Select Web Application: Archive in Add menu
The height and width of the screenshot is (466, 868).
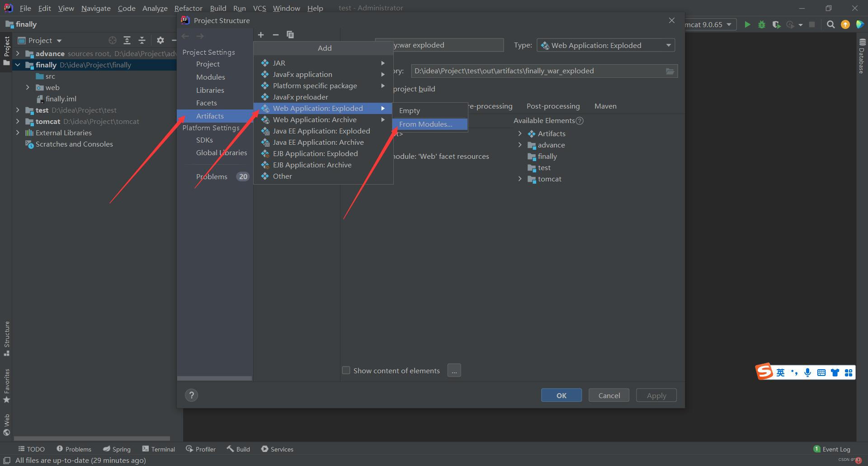323,119
